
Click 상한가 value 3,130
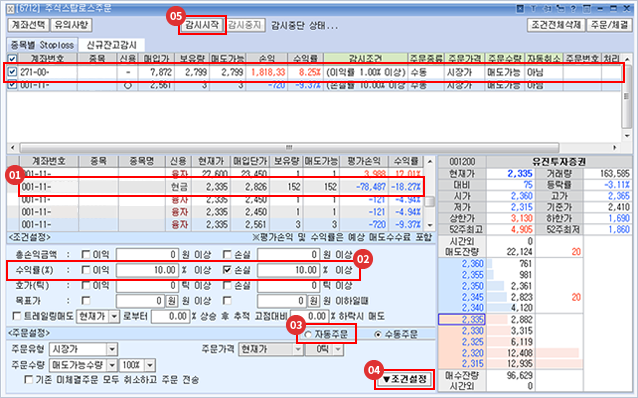[521, 218]
